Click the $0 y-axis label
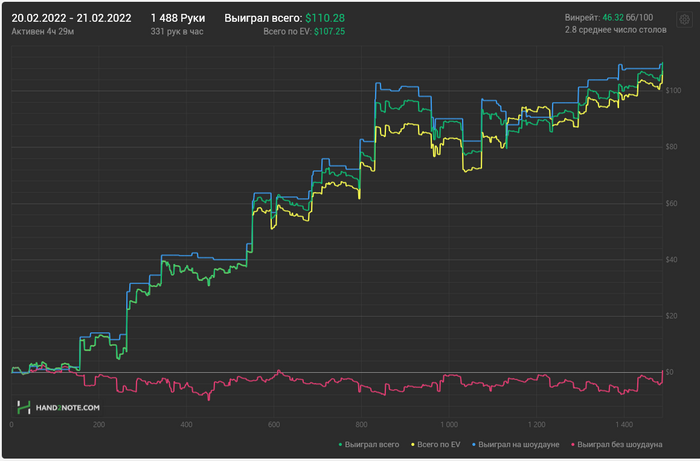Screen dimensions: 700x461 click(x=669, y=372)
